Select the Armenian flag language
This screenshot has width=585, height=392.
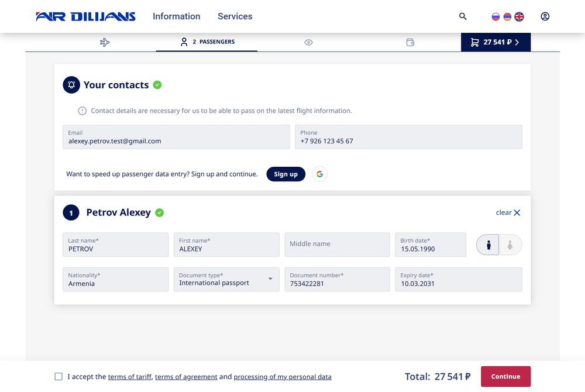(507, 17)
